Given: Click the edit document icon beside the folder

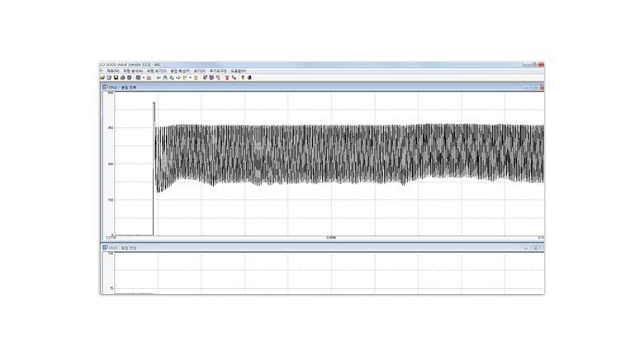Looking at the screenshot, I should click(109, 78).
